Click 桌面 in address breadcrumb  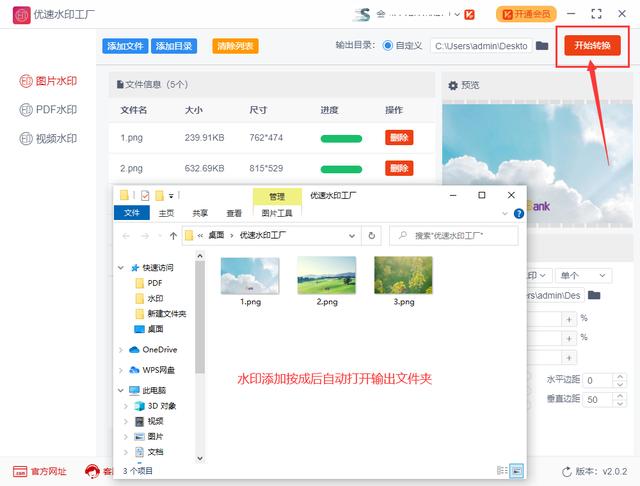pos(216,235)
